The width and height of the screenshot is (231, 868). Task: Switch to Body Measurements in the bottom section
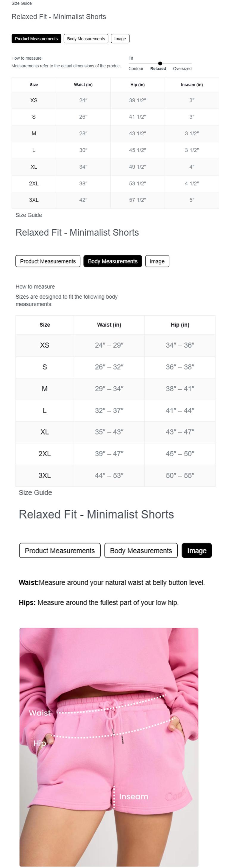tap(141, 551)
